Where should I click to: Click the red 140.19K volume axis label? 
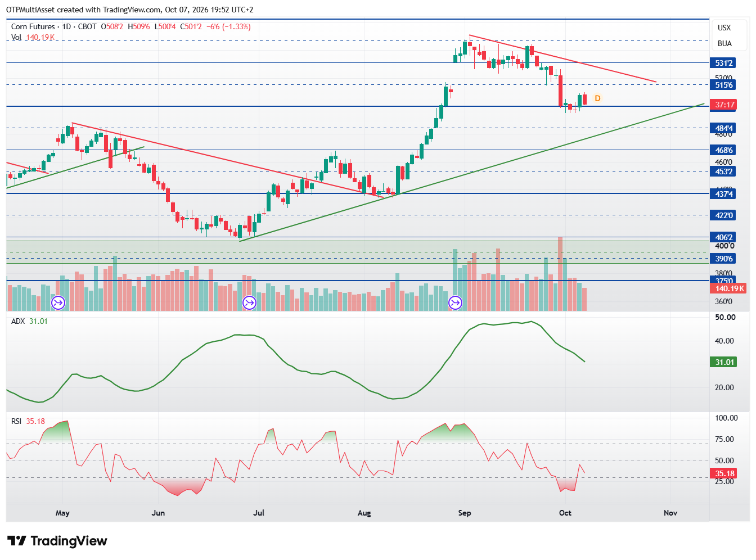click(x=729, y=288)
